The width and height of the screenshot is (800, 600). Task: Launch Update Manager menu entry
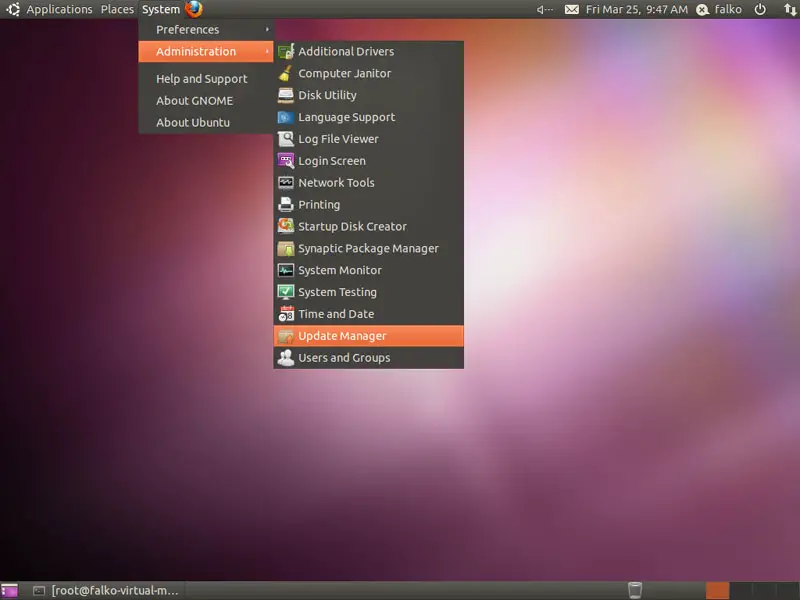[x=369, y=336]
